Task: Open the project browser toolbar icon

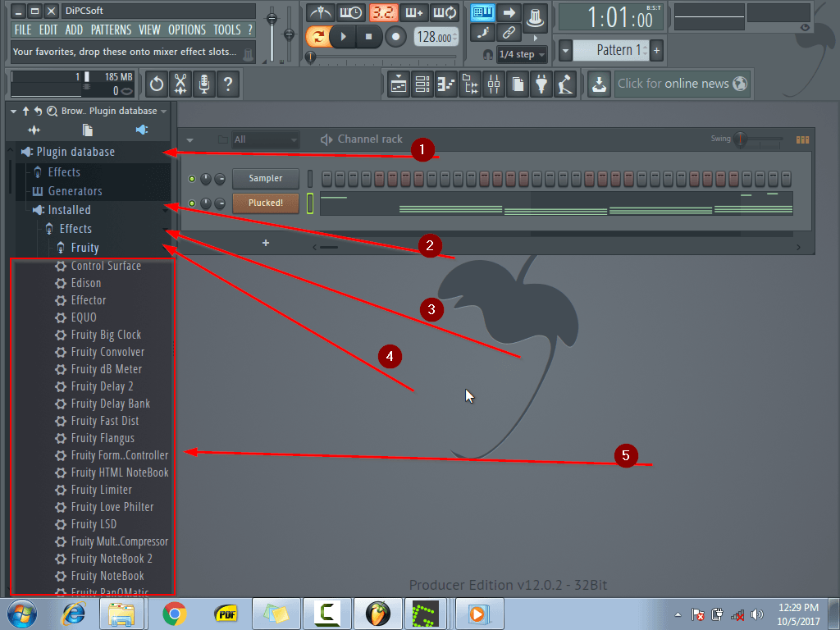Action: coord(470,84)
